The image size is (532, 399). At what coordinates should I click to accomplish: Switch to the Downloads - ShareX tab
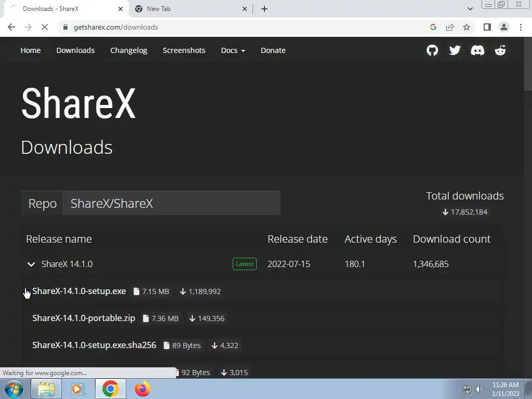pyautogui.click(x=66, y=9)
